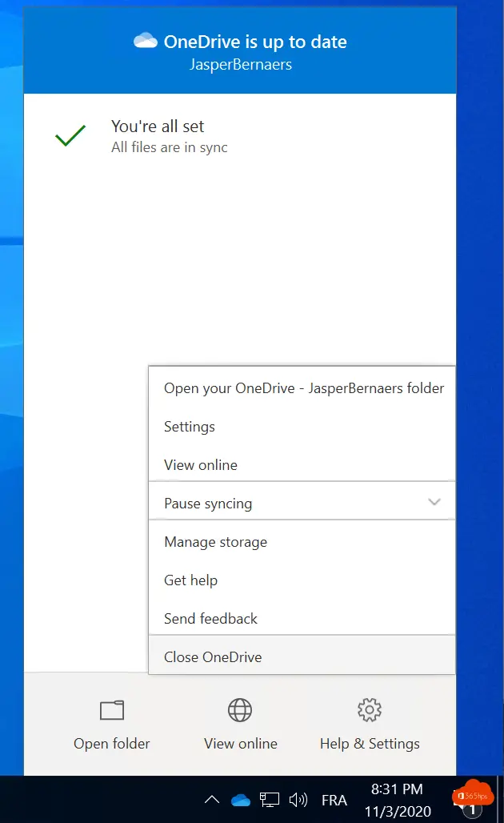Click the View online globe icon
Image resolution: width=504 pixels, height=823 pixels.
click(240, 710)
